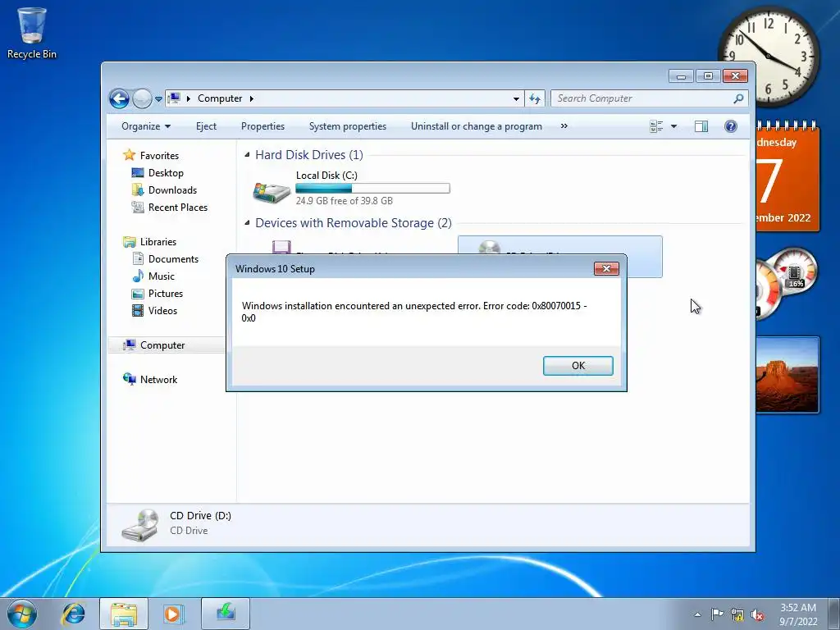Click the 24.9 GB free of 39.8 GB text
This screenshot has width=840, height=630.
[345, 201]
